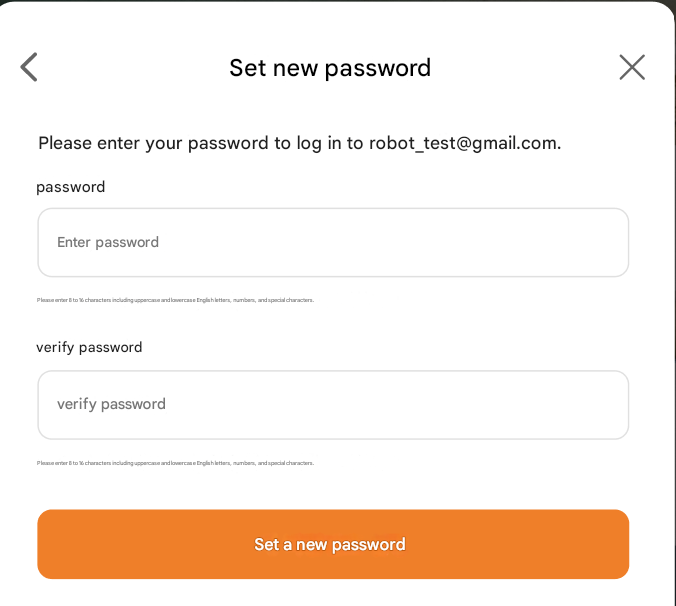
Task: Dismiss the dialog with the X icon
Action: (632, 67)
